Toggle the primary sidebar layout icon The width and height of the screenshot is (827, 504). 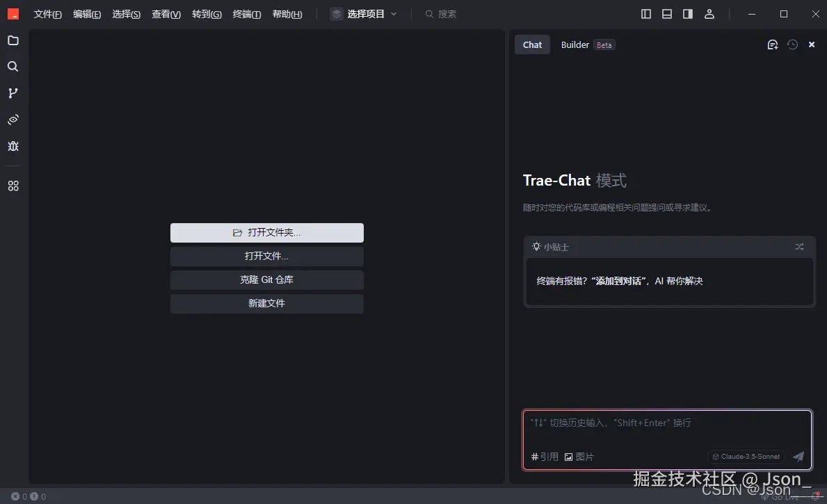(646, 14)
